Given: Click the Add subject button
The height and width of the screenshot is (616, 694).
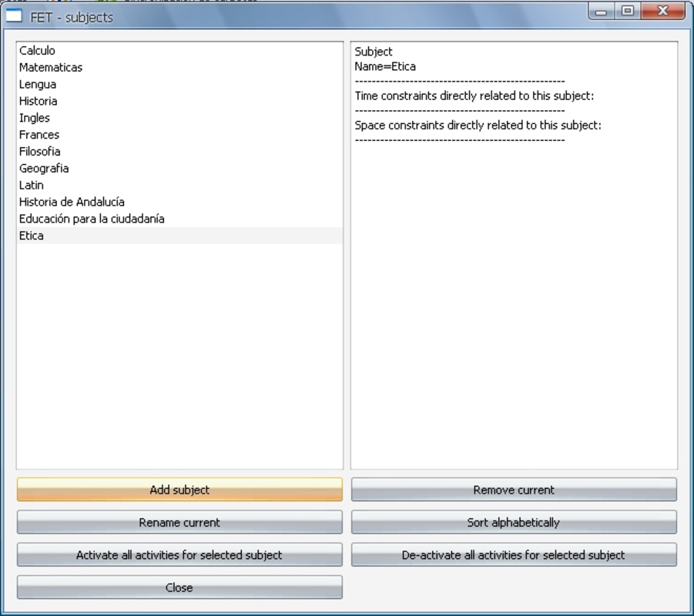Looking at the screenshot, I should click(x=179, y=490).
